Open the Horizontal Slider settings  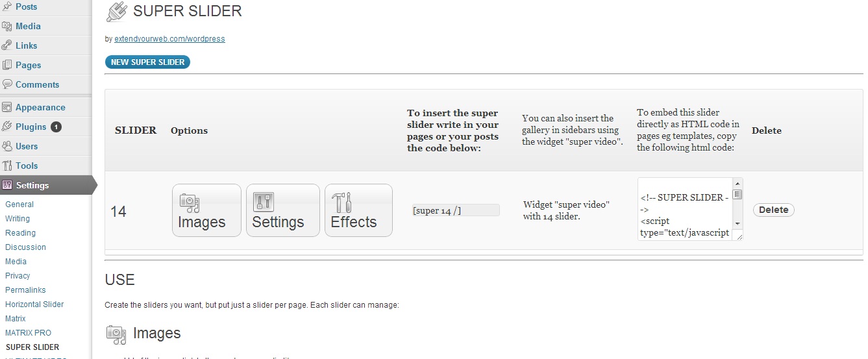click(34, 304)
